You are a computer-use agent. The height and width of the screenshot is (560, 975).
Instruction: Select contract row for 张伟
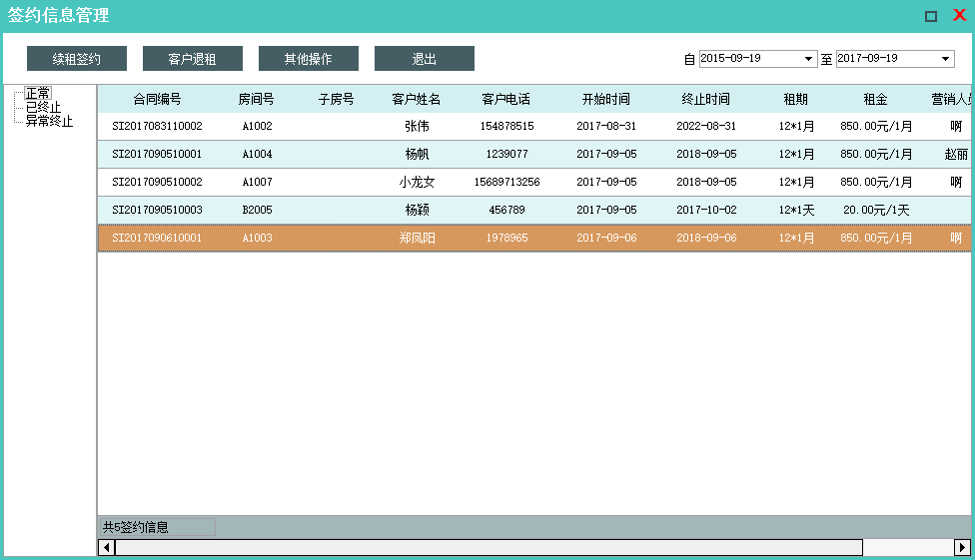click(417, 127)
